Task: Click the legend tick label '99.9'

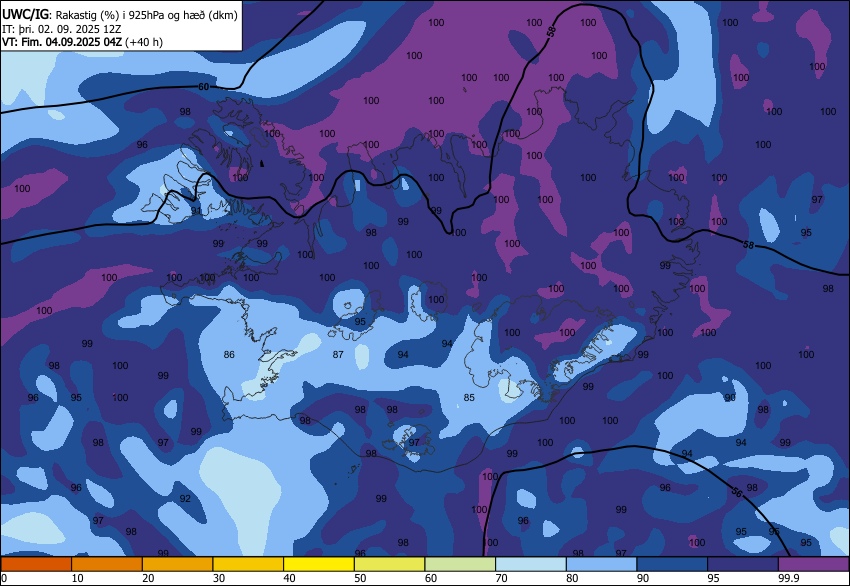Action: click(789, 578)
